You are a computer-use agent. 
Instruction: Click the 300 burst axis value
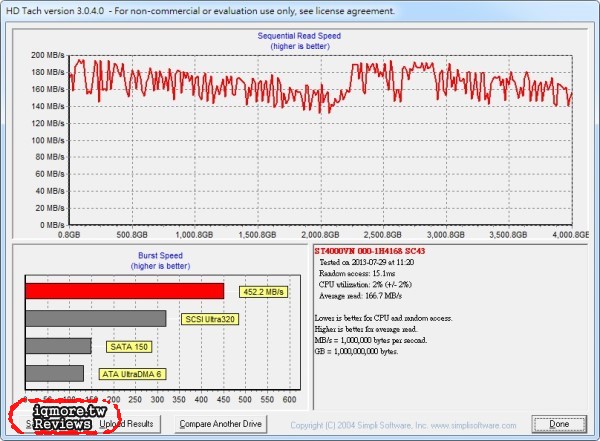pyautogui.click(x=157, y=400)
